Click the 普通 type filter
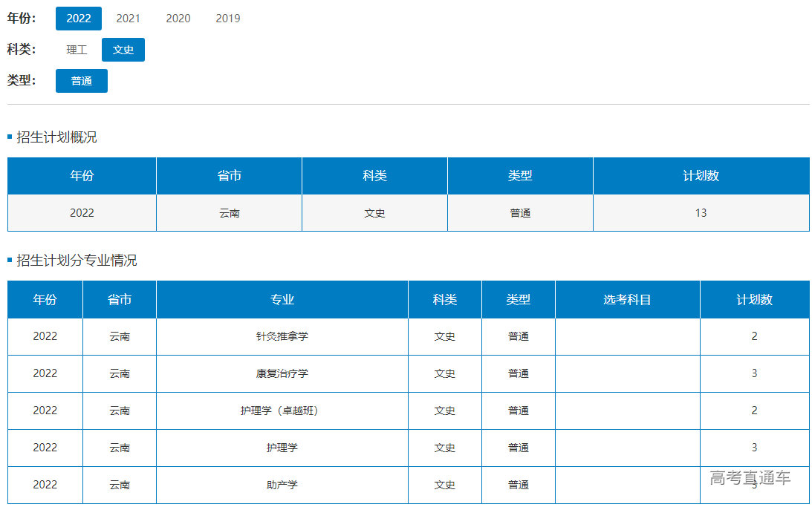812x507 pixels. pos(82,81)
